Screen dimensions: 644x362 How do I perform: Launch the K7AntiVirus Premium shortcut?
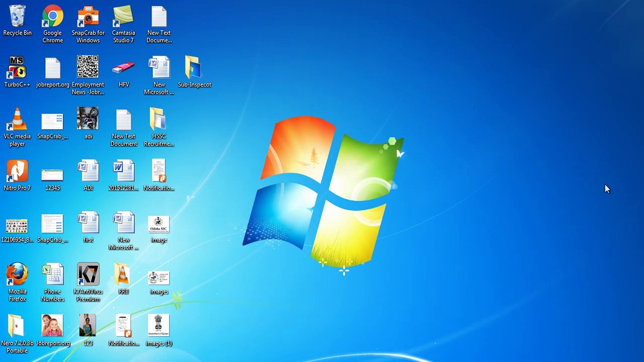pos(88,283)
